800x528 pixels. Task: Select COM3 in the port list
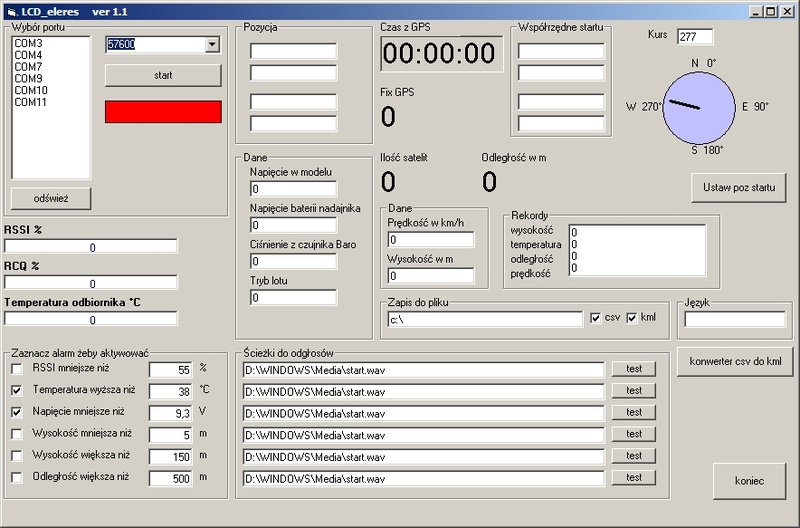[29, 43]
